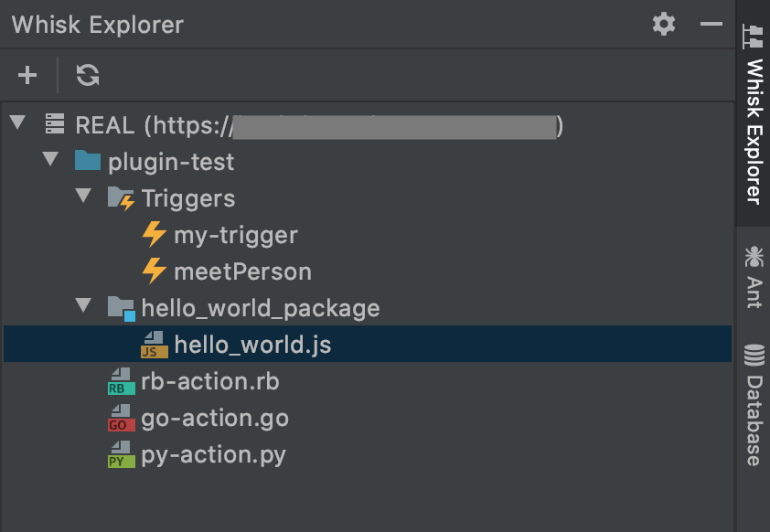Click the Triggers folder lightning icon

(123, 198)
